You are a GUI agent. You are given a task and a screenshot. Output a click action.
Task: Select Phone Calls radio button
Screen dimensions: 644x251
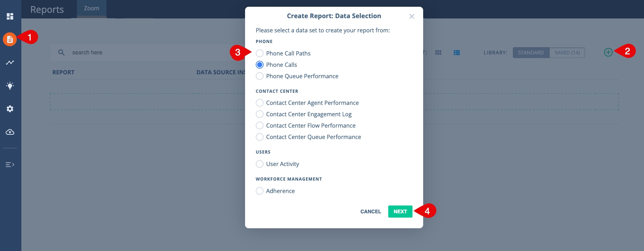coord(260,65)
